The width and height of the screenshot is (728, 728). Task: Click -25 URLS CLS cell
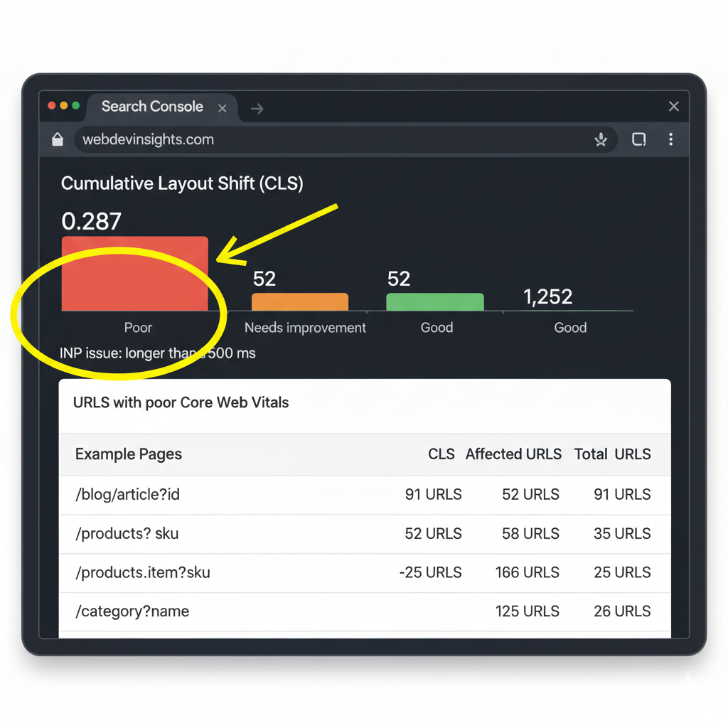430,572
